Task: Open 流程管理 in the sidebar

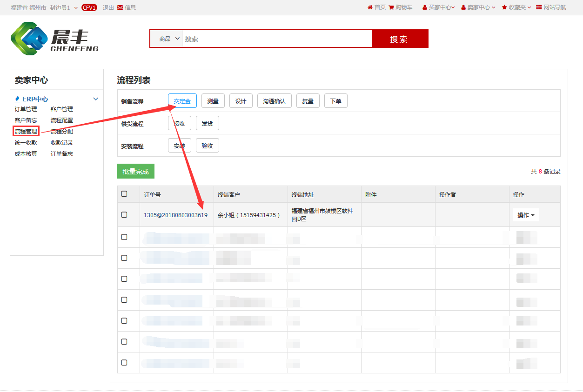Action: pos(26,132)
